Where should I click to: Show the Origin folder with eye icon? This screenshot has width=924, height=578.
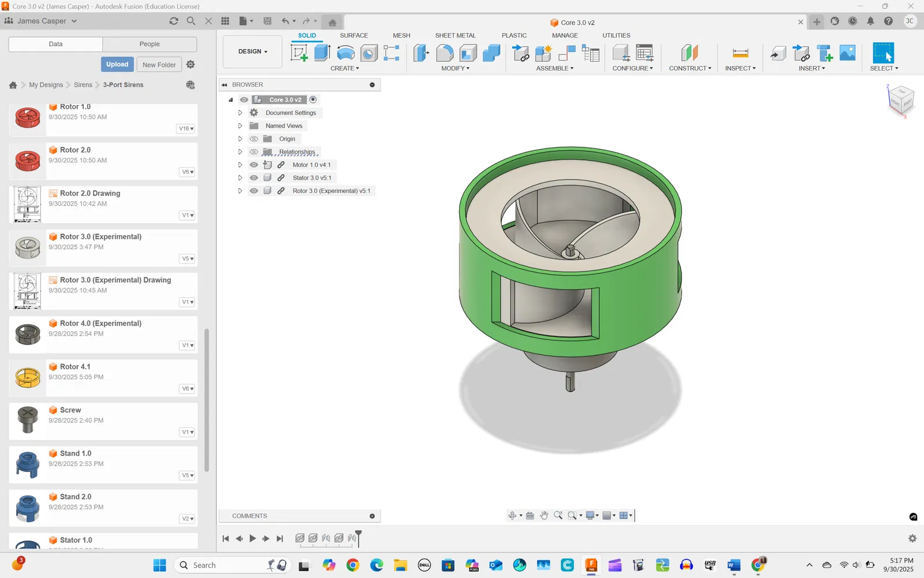(x=254, y=139)
